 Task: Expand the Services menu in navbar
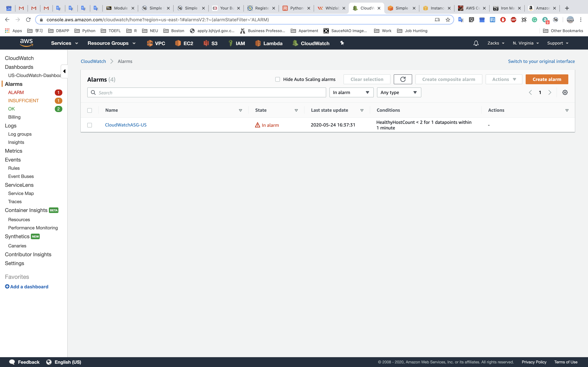[64, 43]
